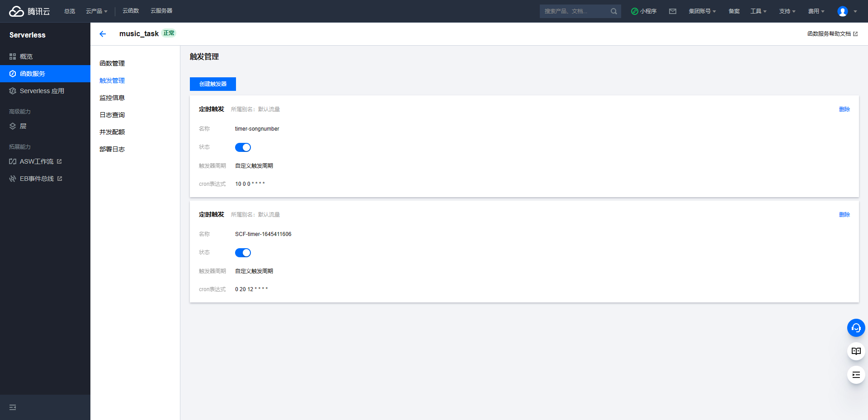
Task: Open the 总览 top menu
Action: tap(70, 11)
